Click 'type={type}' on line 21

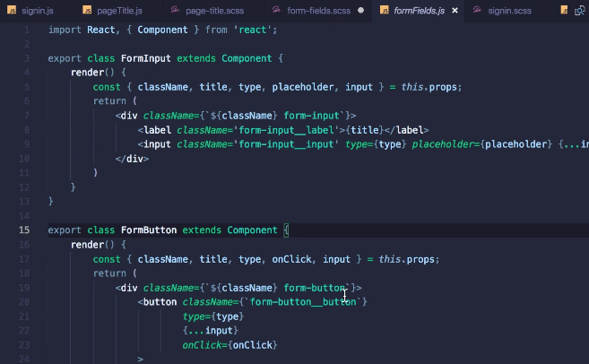pyautogui.click(x=213, y=316)
